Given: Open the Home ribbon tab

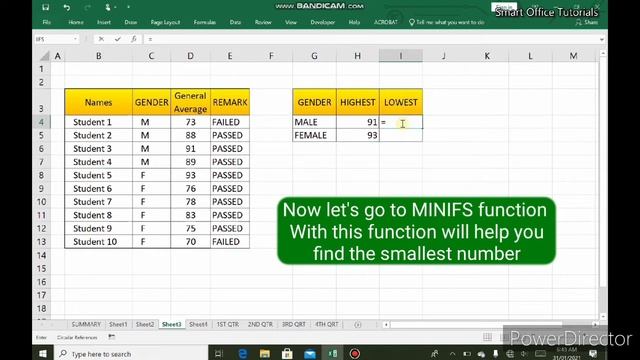Looking at the screenshot, I should 76,22.
